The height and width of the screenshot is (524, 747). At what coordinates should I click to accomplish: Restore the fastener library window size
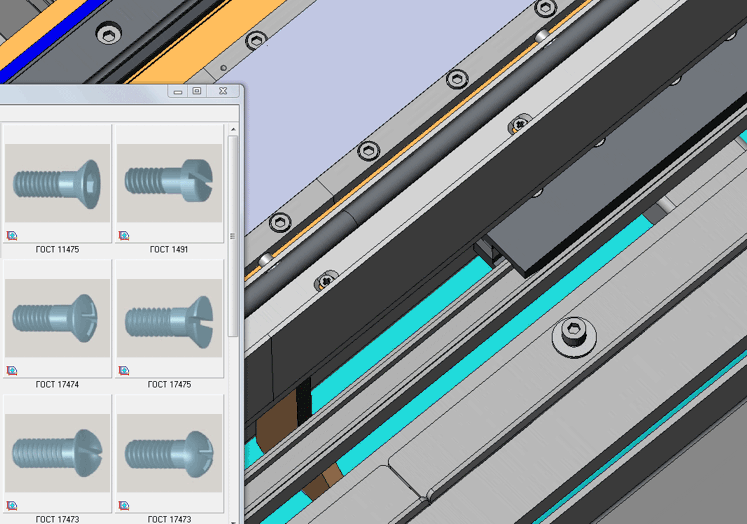[197, 92]
